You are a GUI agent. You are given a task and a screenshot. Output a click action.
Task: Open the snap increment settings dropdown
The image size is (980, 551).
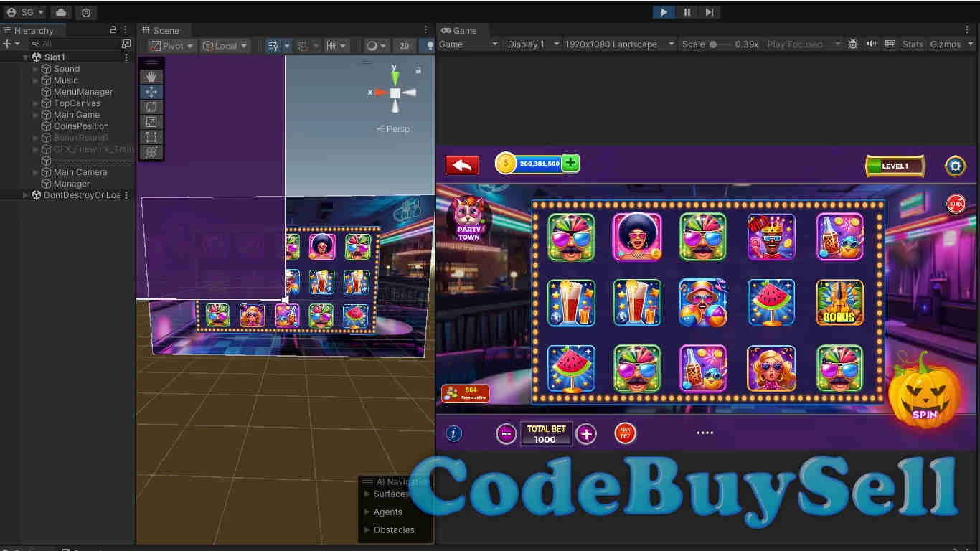tap(336, 45)
